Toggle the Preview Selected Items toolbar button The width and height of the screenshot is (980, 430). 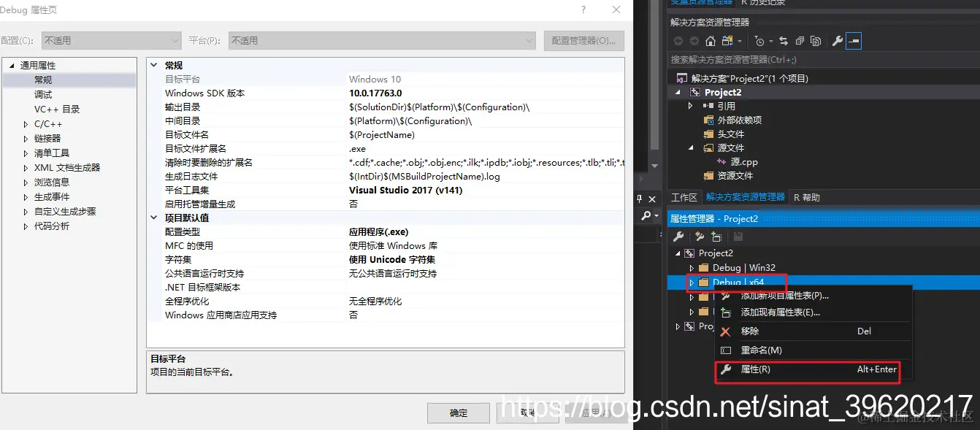tap(853, 41)
